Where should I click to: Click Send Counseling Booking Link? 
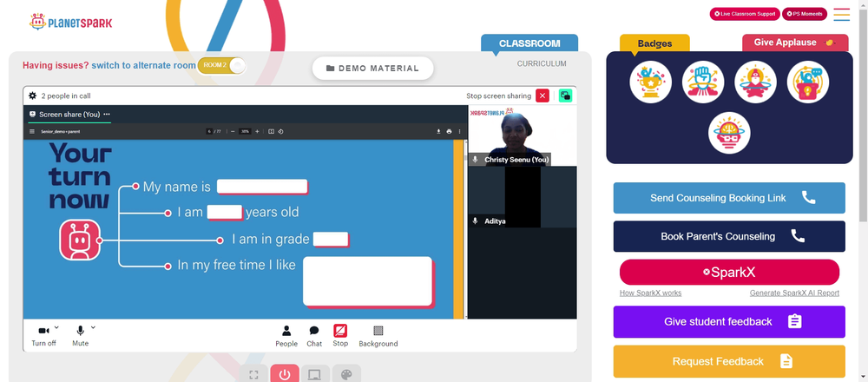(729, 198)
